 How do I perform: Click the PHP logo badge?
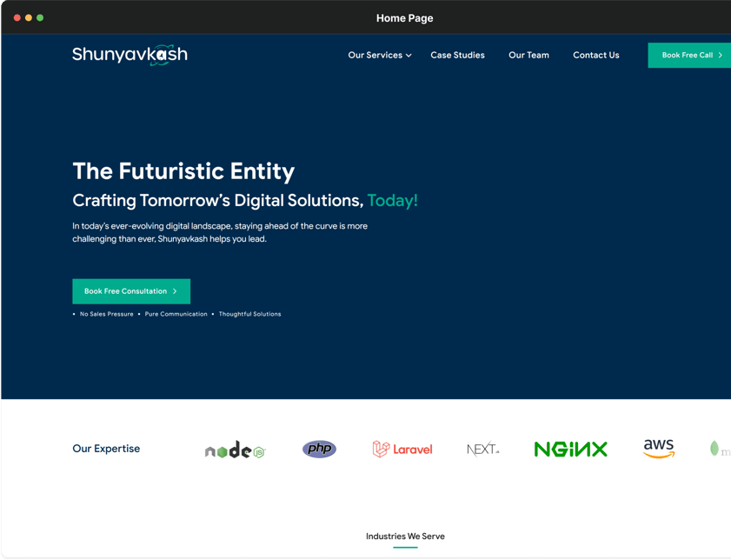[x=319, y=449]
